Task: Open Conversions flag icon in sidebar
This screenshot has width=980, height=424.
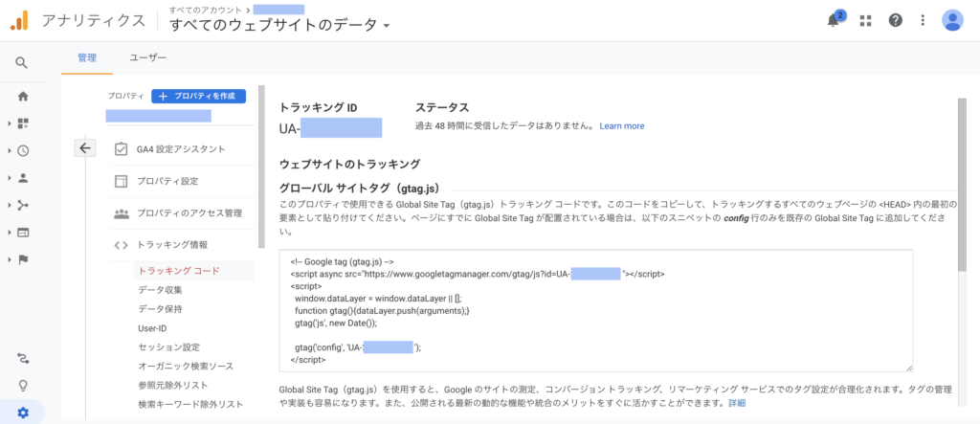Action: click(x=23, y=260)
